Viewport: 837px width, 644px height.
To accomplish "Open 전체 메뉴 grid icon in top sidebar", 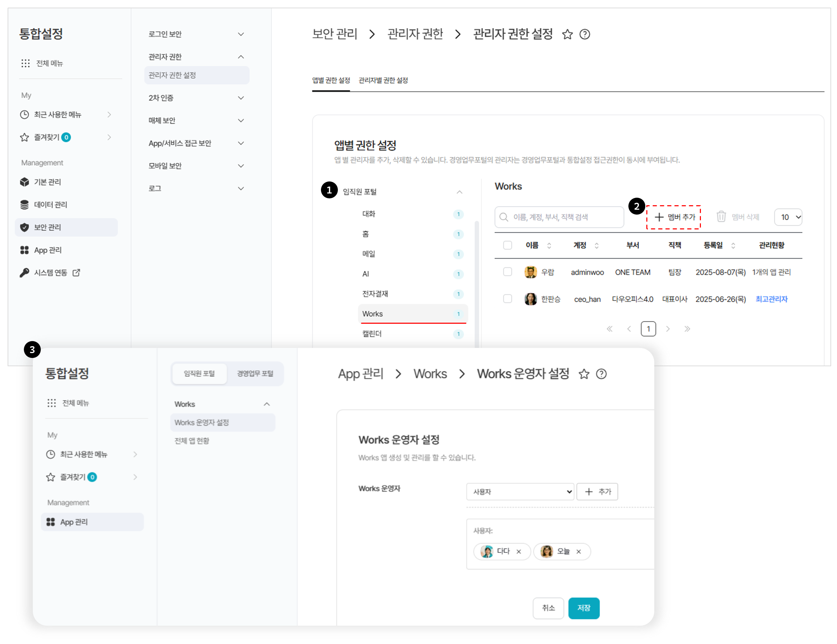I will (25, 63).
